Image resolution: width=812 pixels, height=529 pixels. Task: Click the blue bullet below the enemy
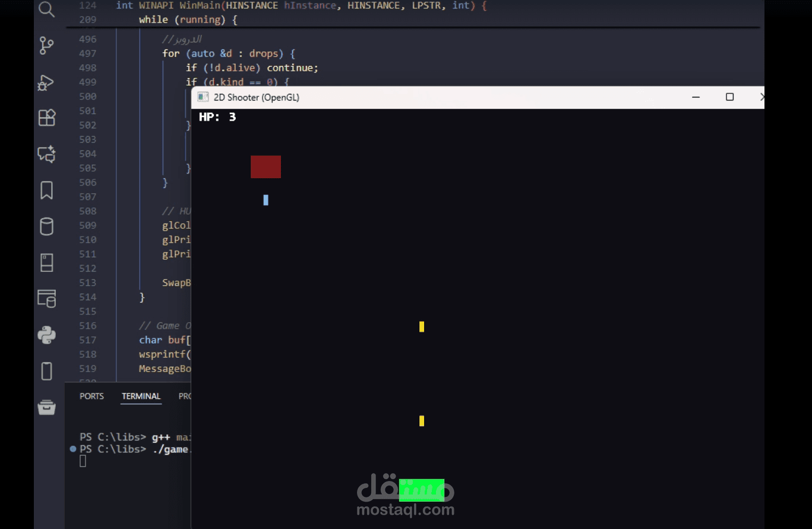[x=266, y=200]
